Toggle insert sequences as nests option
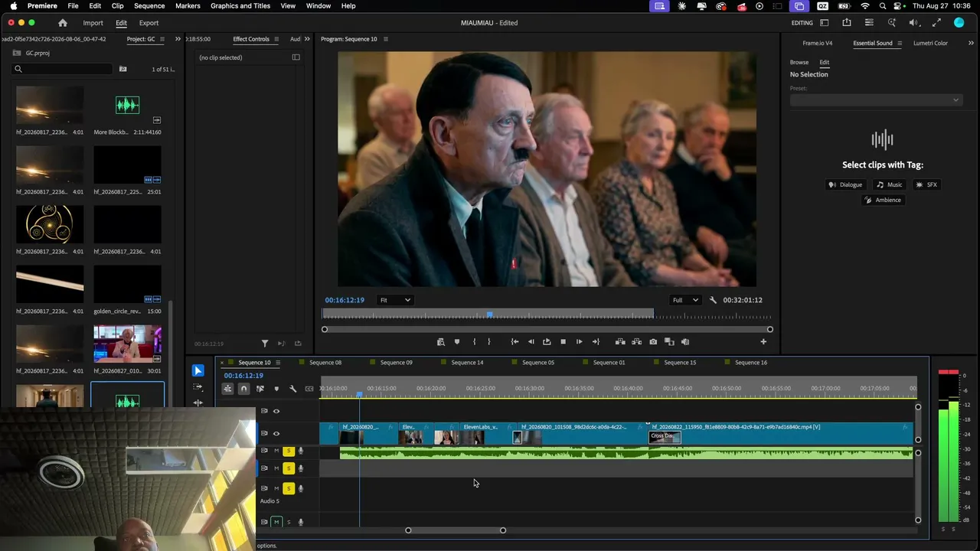Screen dimensions: 980x551 (227, 389)
